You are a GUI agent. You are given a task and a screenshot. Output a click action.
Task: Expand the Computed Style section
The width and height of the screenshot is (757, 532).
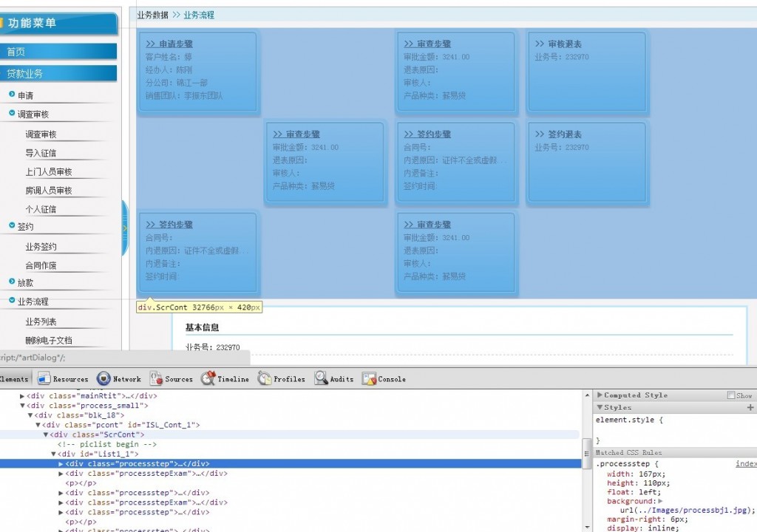point(600,395)
